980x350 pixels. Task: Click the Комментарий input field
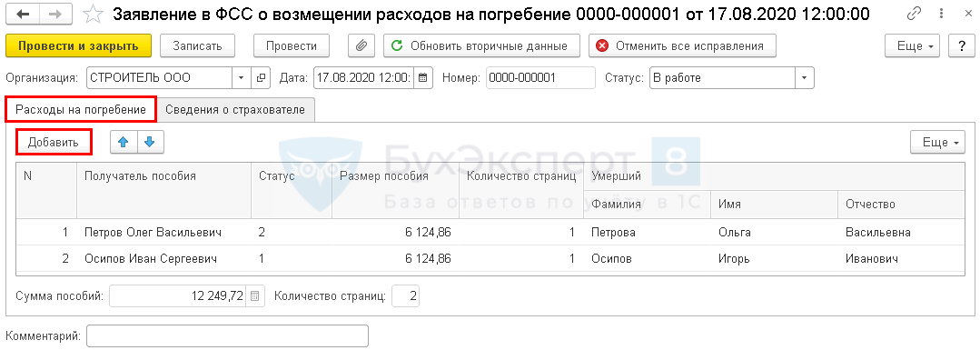coord(227,336)
